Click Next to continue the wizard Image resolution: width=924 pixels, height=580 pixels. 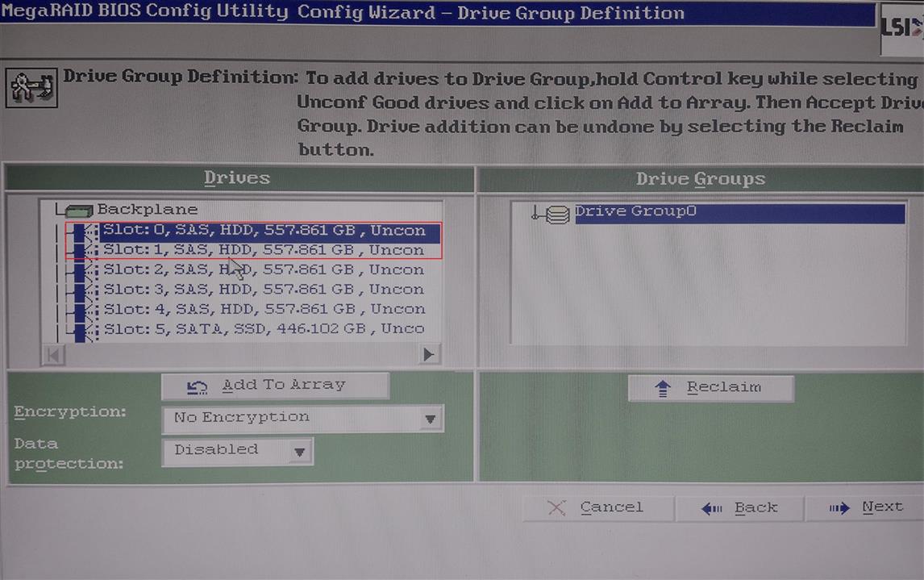865,507
